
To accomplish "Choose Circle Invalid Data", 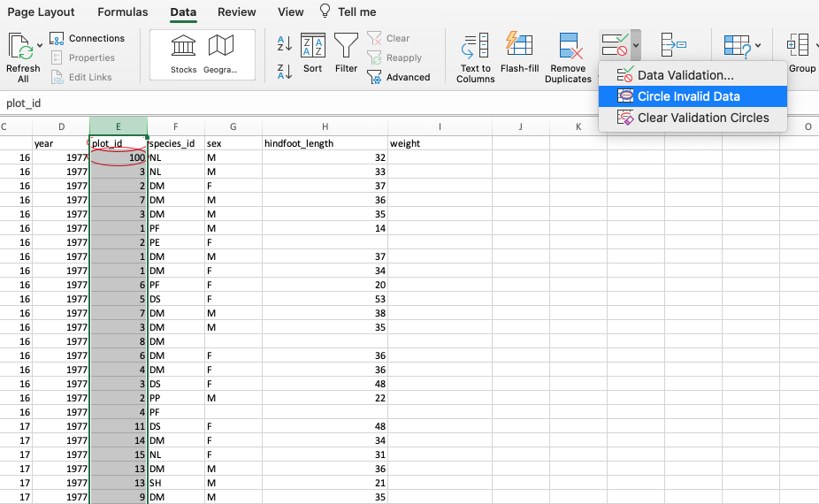I will tap(693, 96).
